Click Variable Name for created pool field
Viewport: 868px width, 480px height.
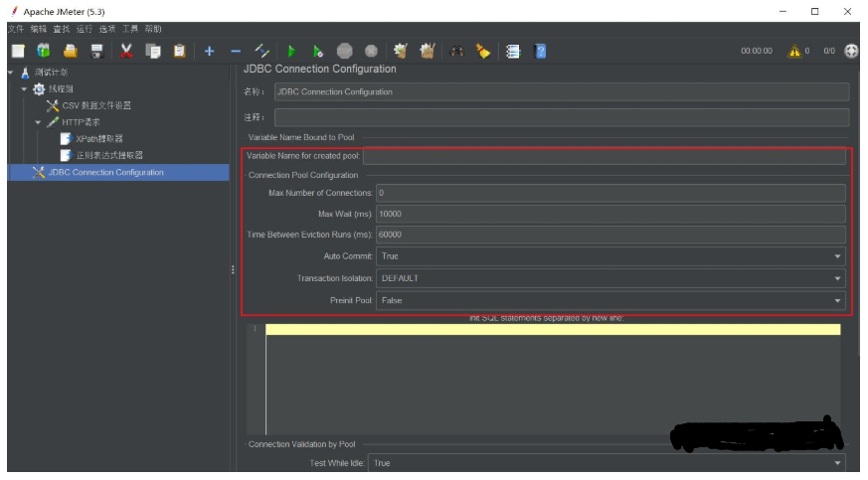604,156
